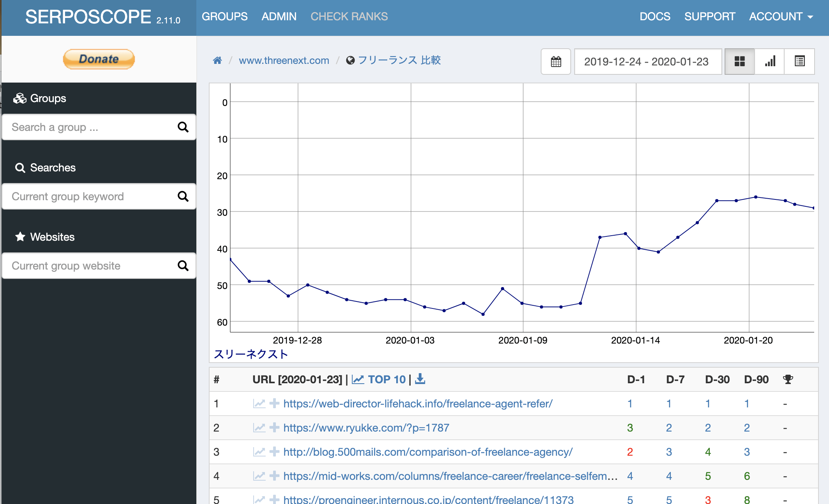Image resolution: width=829 pixels, height=504 pixels.
Task: Open the mid-works.com freelance-career link
Action: tap(451, 476)
